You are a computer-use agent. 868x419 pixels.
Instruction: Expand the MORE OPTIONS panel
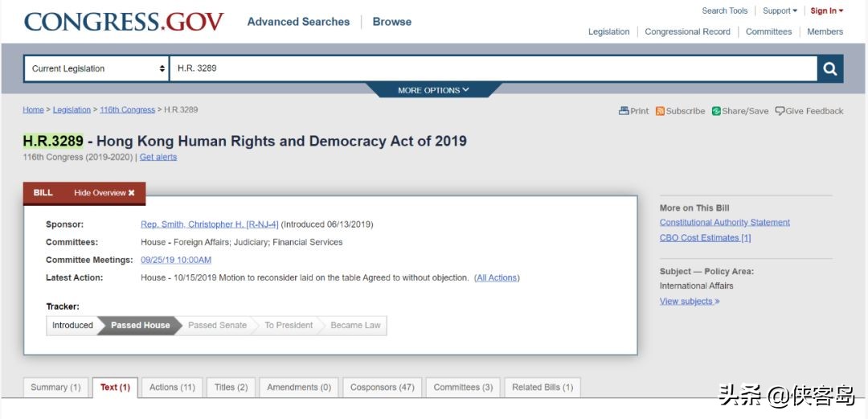click(x=433, y=90)
